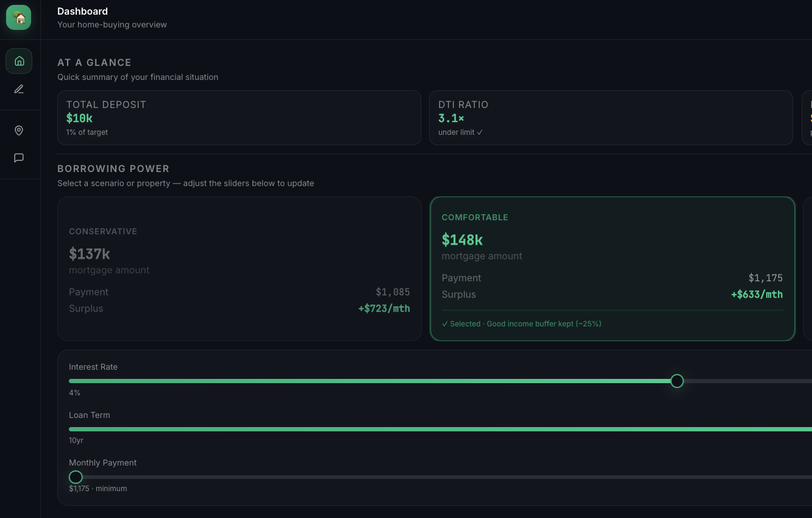Open the Total Deposit summary card
This screenshot has width=812, height=518.
coord(239,118)
